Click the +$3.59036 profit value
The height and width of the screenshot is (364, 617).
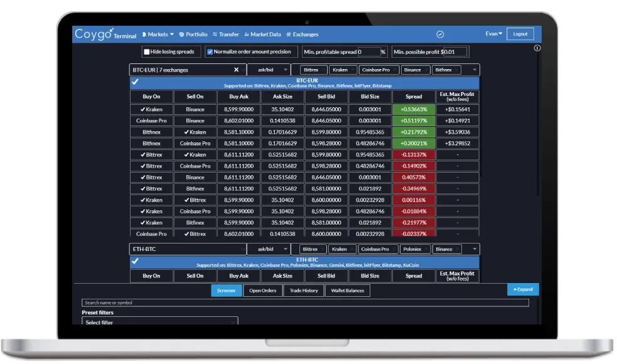click(457, 132)
